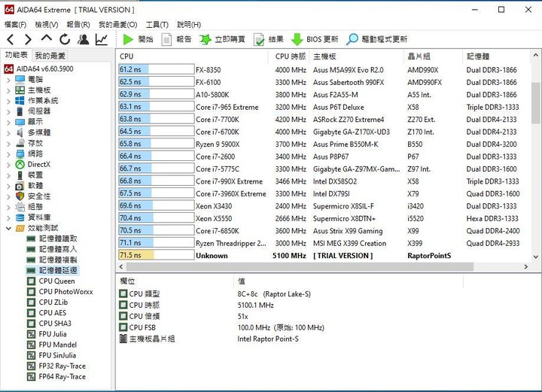Select the 71.5 ns Unknown result row
The height and width of the screenshot is (392, 542).
coord(323,256)
